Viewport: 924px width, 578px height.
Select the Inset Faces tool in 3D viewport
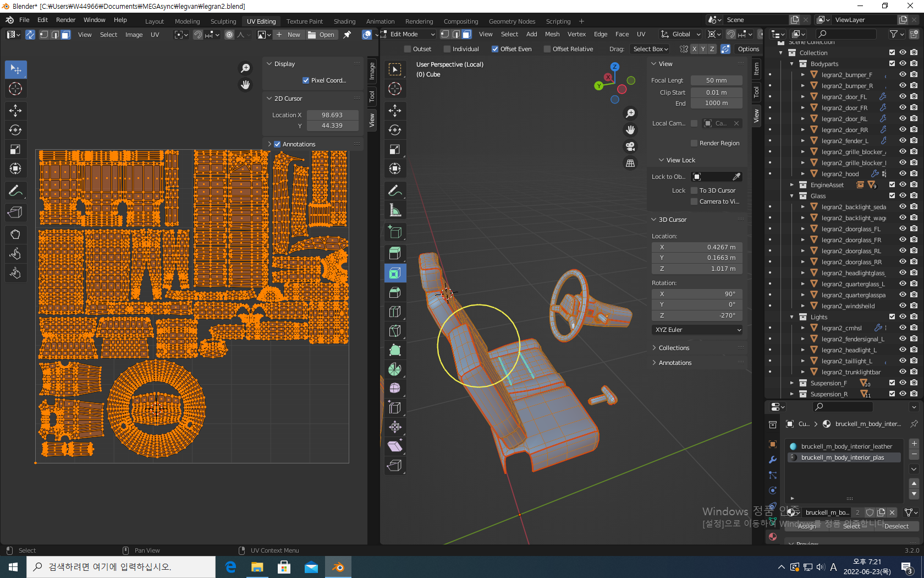(395, 273)
